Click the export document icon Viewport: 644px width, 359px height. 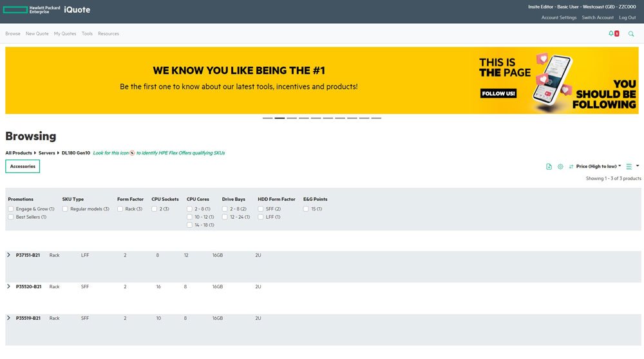[549, 166]
